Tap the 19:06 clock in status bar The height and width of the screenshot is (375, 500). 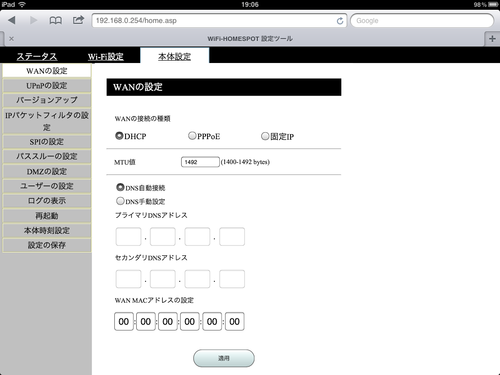[x=250, y=4]
